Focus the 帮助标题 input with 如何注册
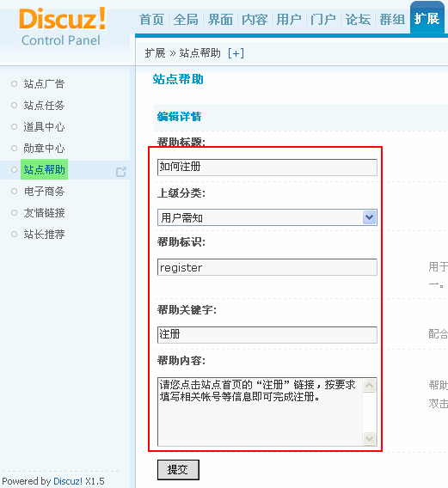Screen dimensions: 448x488 coord(267,168)
